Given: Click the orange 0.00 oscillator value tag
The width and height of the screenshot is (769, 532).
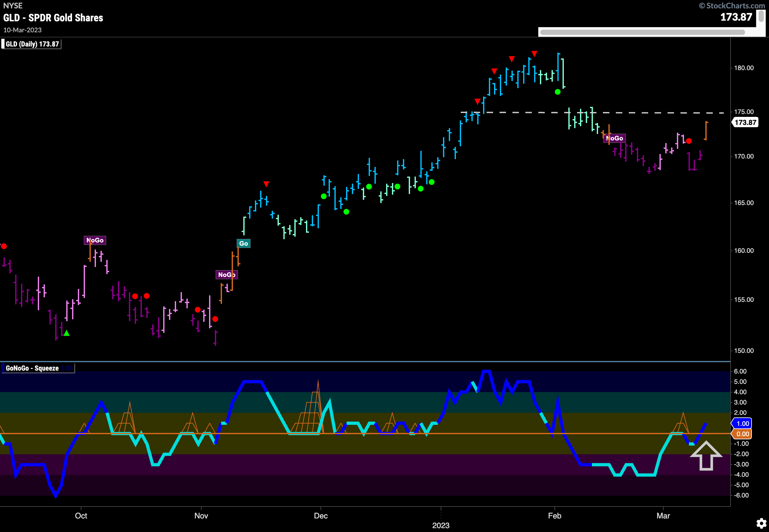Looking at the screenshot, I should pyautogui.click(x=742, y=434).
